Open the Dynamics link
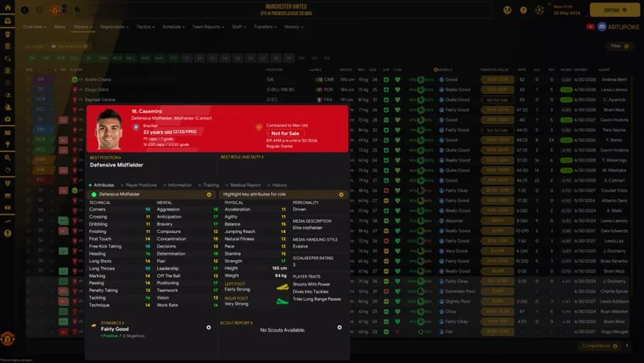Image resolution: width=644 pixels, height=363 pixels. coord(112,323)
